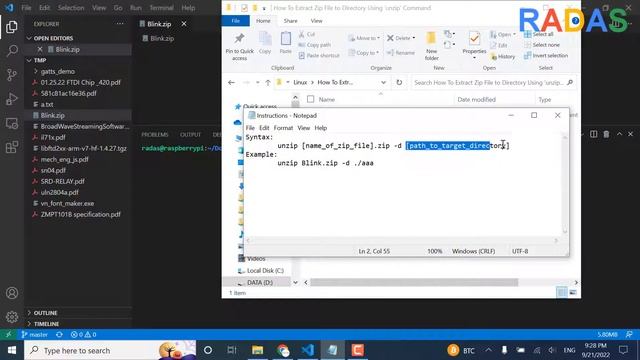Screen dimensions: 640x360
Task: Refresh the File Explorer address bar
Action: (399, 82)
